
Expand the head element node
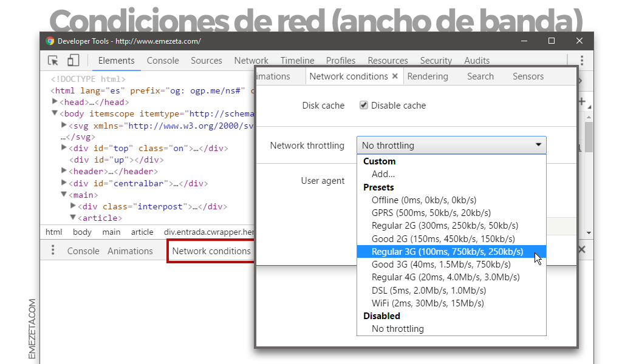click(x=55, y=101)
